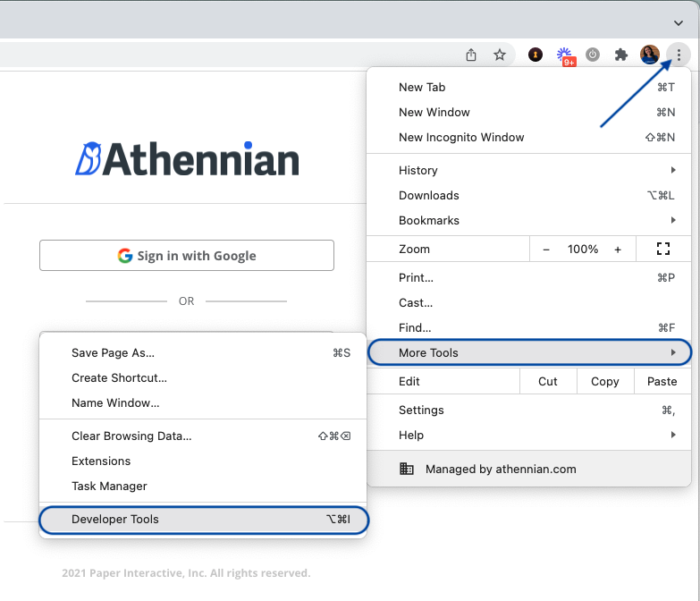The image size is (700, 601).
Task: Click the bookmark star icon
Action: [x=500, y=55]
